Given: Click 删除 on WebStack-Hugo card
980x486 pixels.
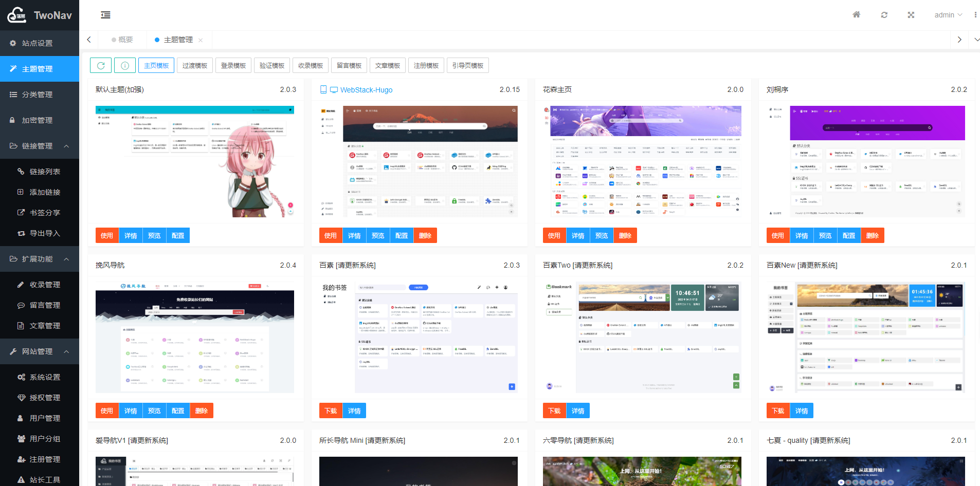Looking at the screenshot, I should (x=425, y=235).
